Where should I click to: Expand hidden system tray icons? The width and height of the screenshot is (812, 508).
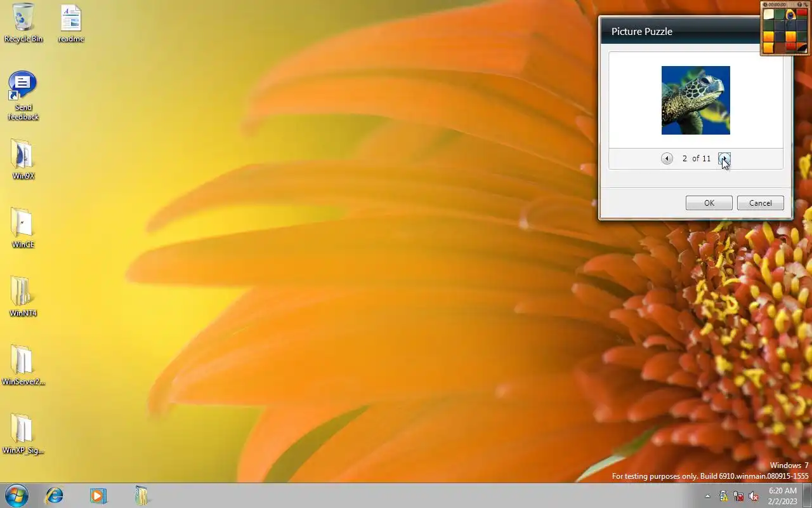click(707, 496)
